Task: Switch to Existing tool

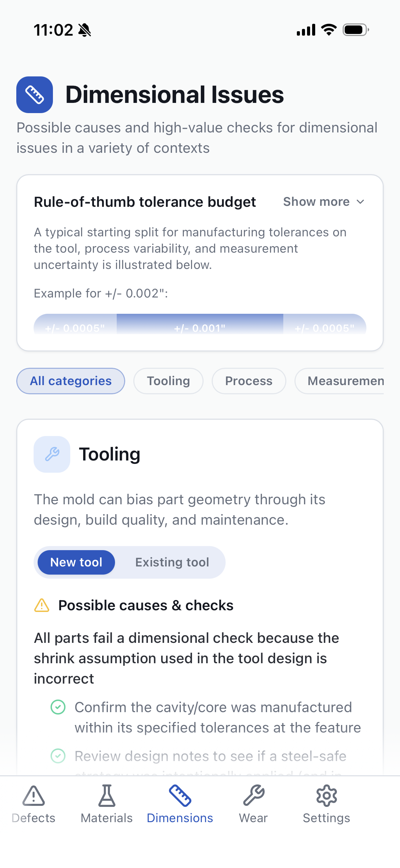Action: click(x=172, y=562)
